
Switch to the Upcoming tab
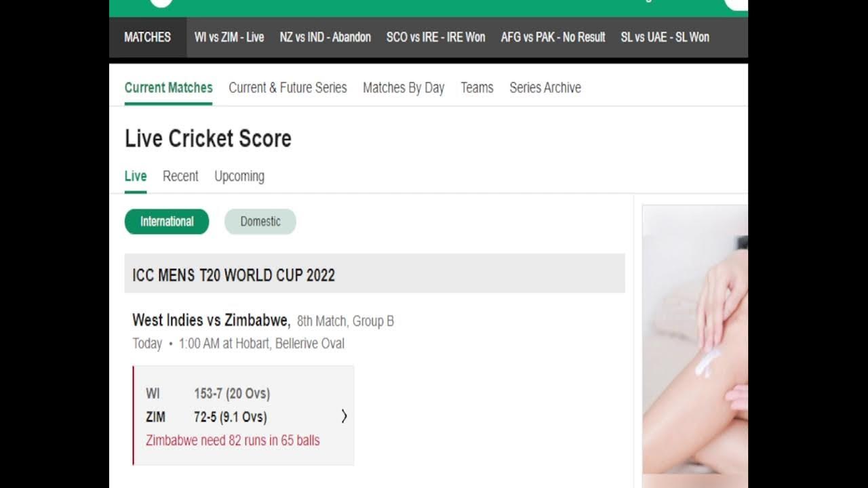(239, 176)
